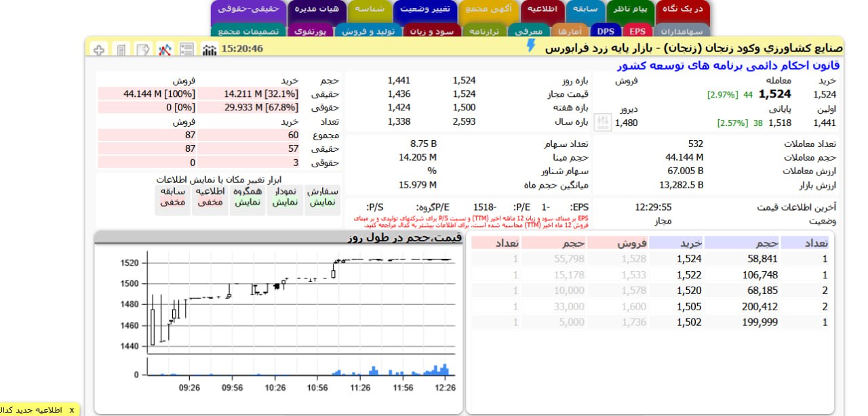Dismiss the codal notification with its X

73,410
